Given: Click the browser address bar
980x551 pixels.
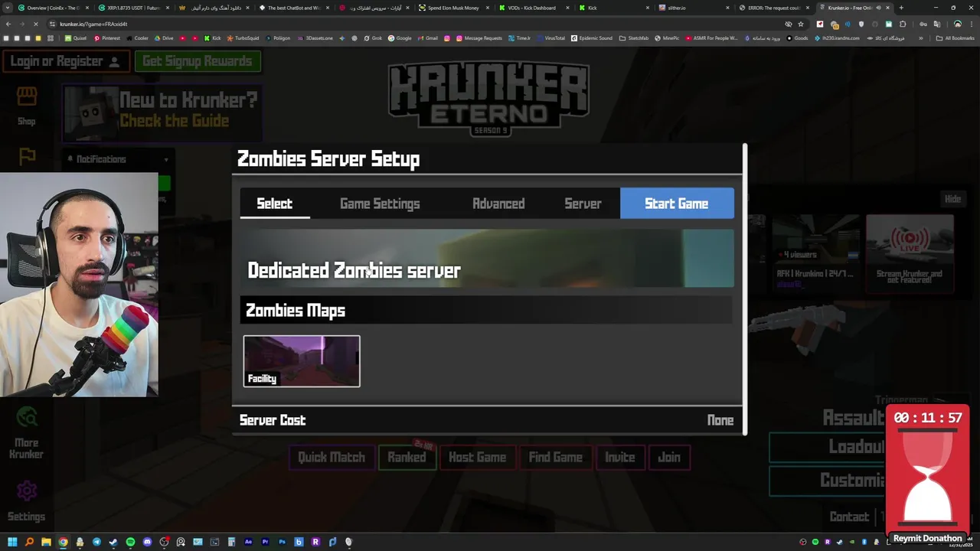Looking at the screenshot, I should [x=413, y=24].
